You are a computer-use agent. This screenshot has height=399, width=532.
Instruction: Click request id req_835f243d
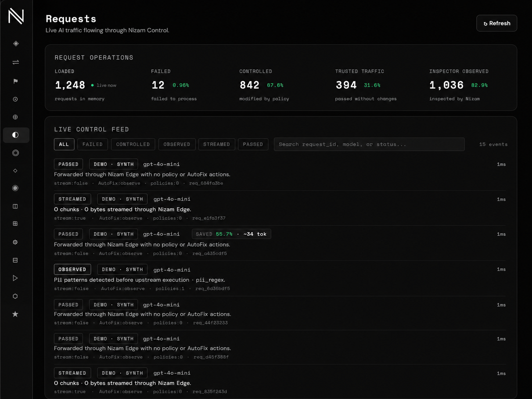[x=210, y=392]
